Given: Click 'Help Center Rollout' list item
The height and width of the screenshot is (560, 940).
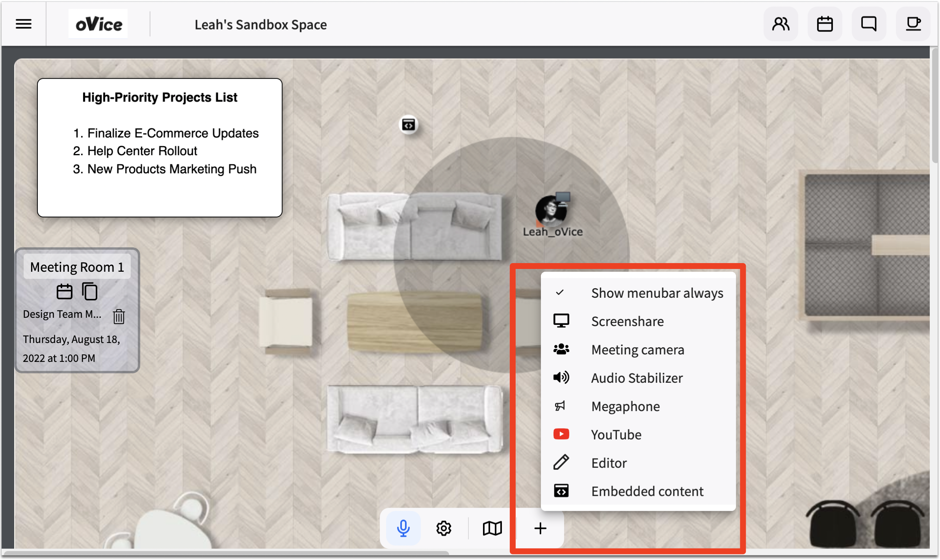Looking at the screenshot, I should pos(142,151).
